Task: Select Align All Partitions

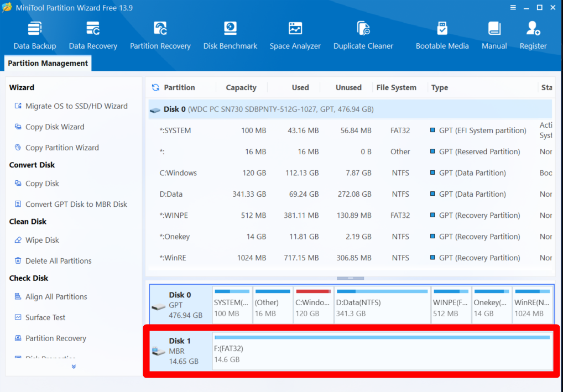Action: click(51, 297)
